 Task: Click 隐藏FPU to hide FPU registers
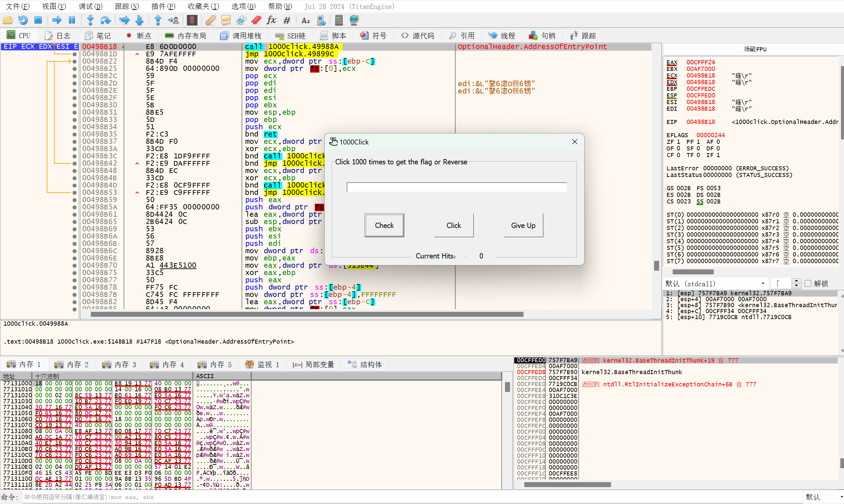[x=755, y=49]
